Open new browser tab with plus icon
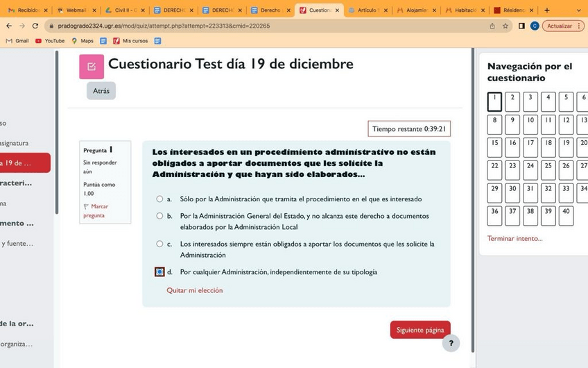 pos(547,10)
